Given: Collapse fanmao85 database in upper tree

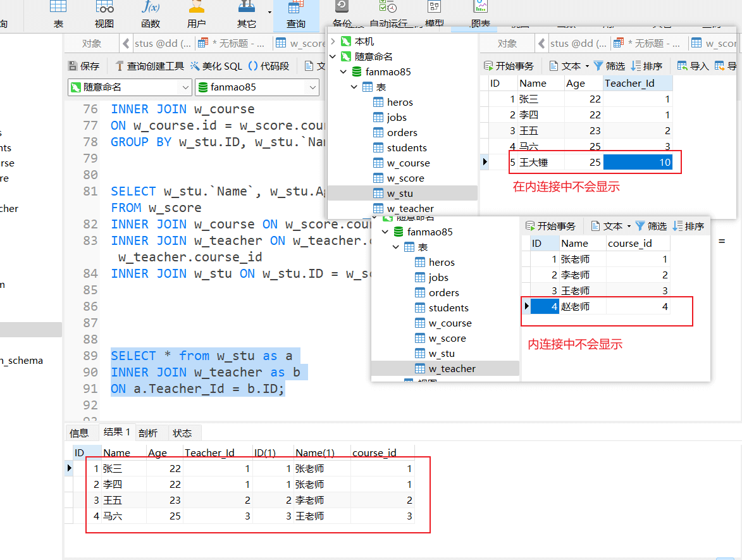Looking at the screenshot, I should 343,72.
